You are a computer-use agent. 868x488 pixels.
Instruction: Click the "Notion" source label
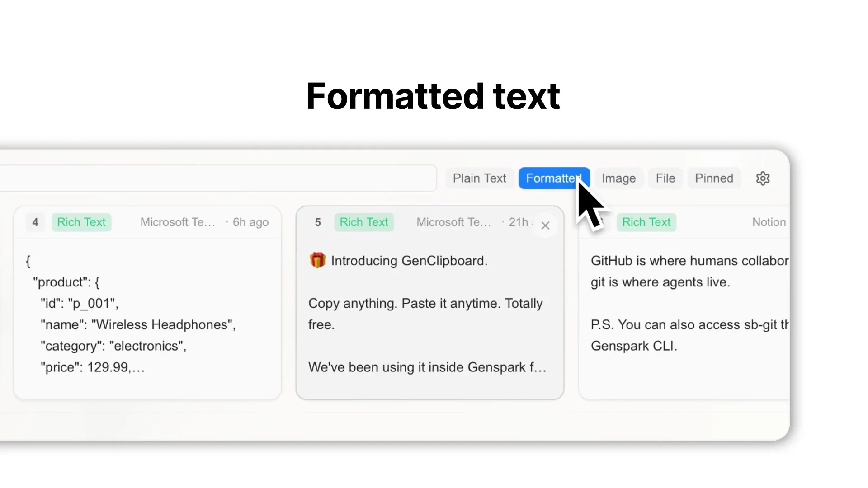pyautogui.click(x=769, y=222)
